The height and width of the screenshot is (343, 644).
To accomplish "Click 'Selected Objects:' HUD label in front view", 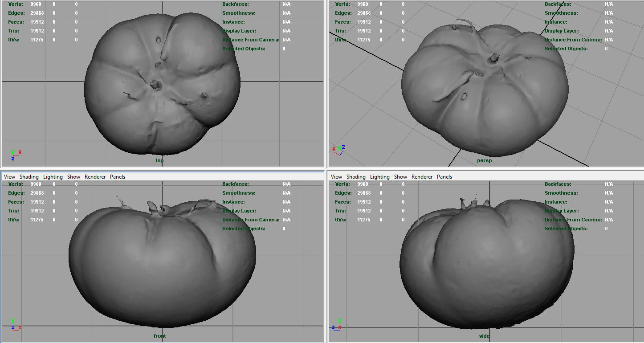I will [244, 229].
